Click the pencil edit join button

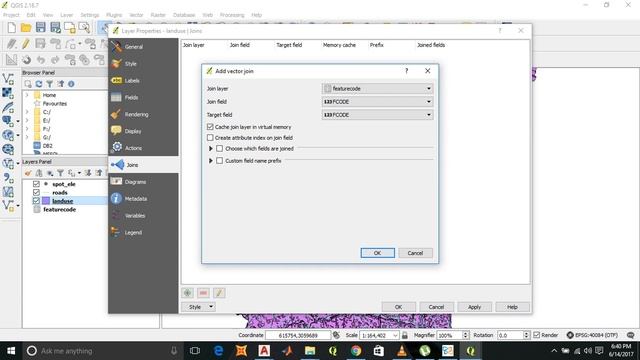[x=219, y=293]
